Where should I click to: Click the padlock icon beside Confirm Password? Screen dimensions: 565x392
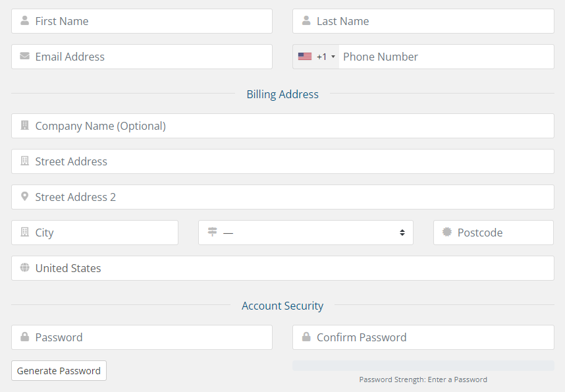pyautogui.click(x=306, y=337)
